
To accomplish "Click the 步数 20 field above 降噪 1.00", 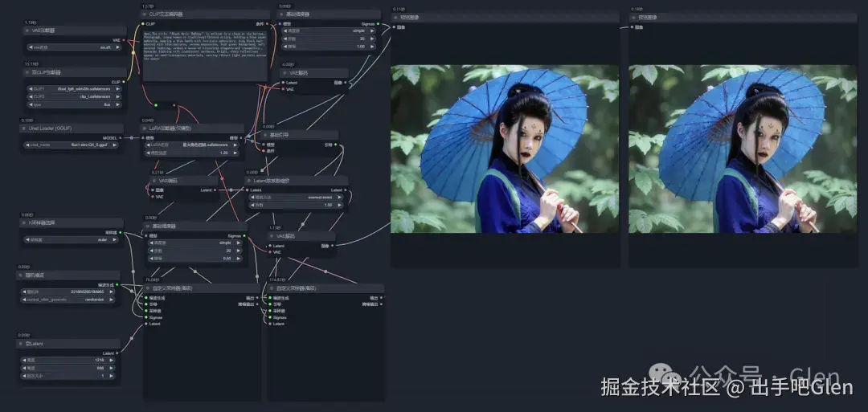I will click(x=330, y=39).
